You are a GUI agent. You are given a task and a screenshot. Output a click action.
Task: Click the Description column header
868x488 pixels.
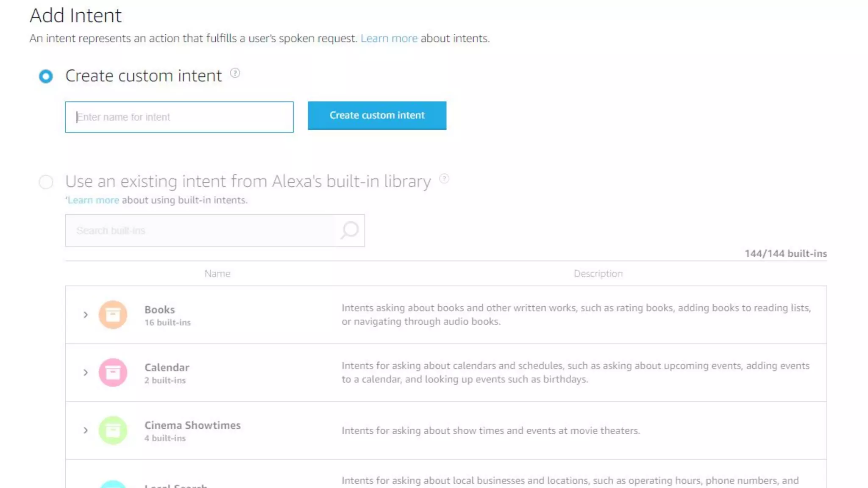click(598, 274)
